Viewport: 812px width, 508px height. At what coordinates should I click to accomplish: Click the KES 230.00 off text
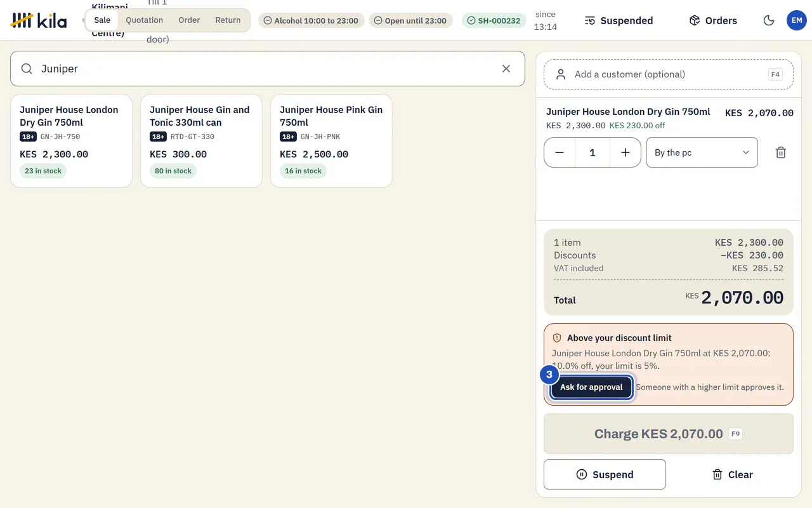tap(638, 126)
